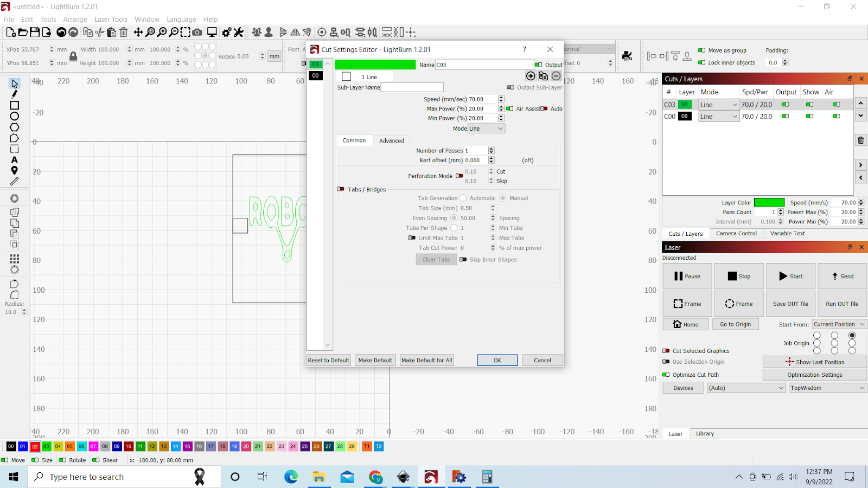Click the camera capture icon
The image size is (868, 488).
pyautogui.click(x=197, y=33)
